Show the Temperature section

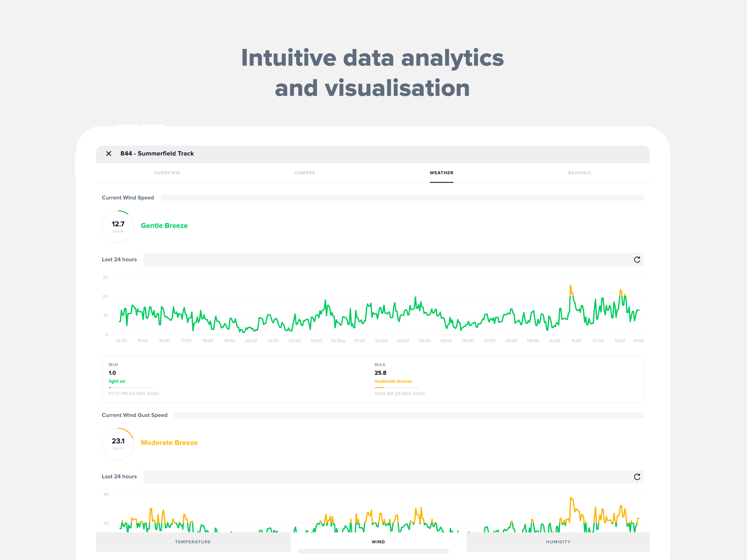[x=193, y=542]
